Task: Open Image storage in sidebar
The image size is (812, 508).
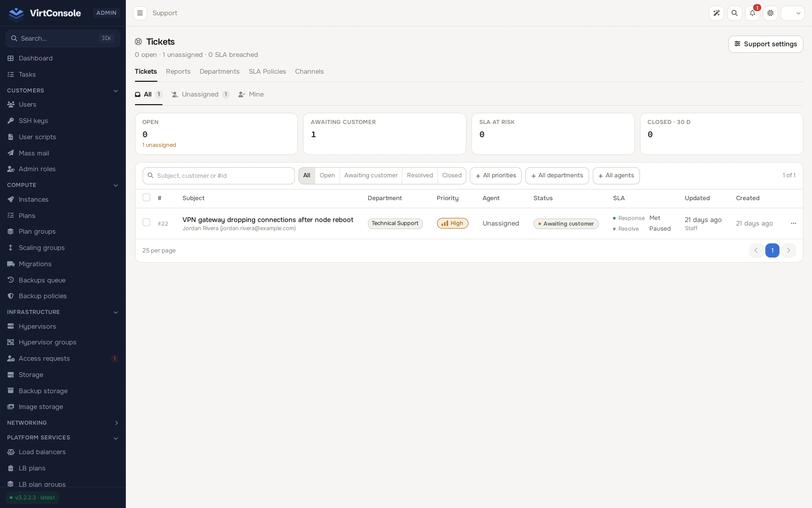Action: click(63, 407)
